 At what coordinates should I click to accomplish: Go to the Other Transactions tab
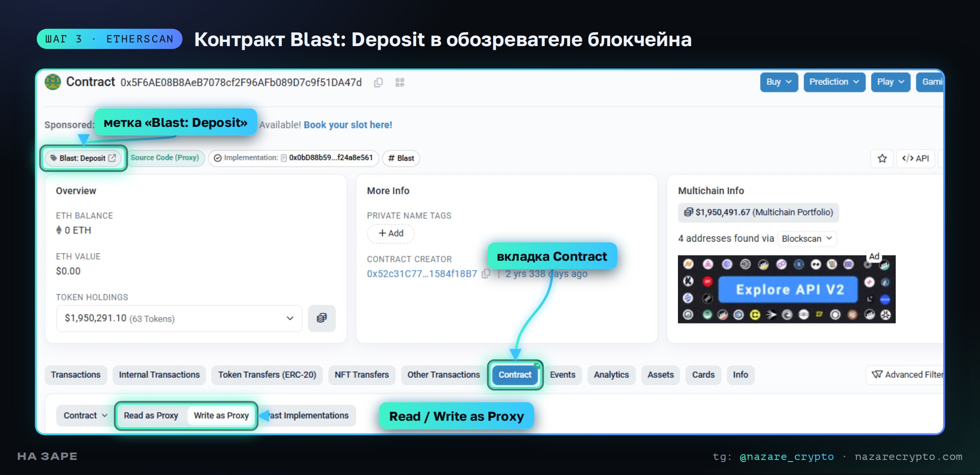pos(443,375)
